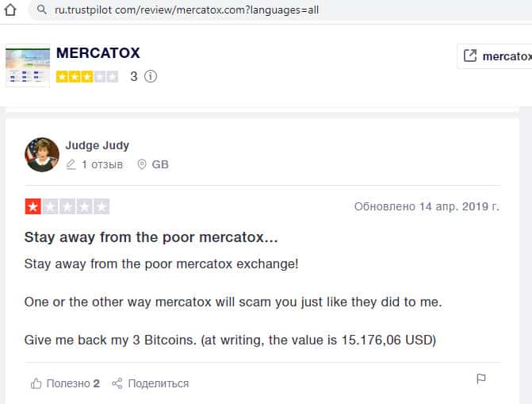Open Mercatox company logo thumbnail
532x404 pixels.
(x=27, y=66)
